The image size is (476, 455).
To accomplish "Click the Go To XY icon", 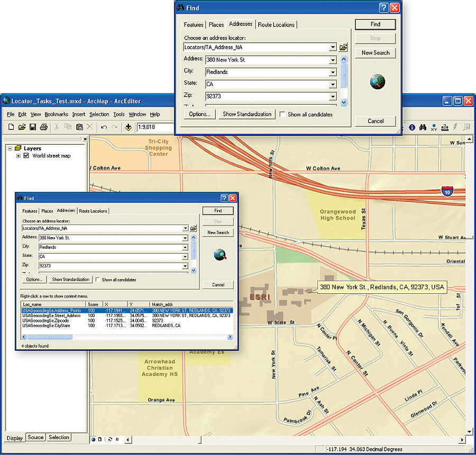I will (x=434, y=127).
